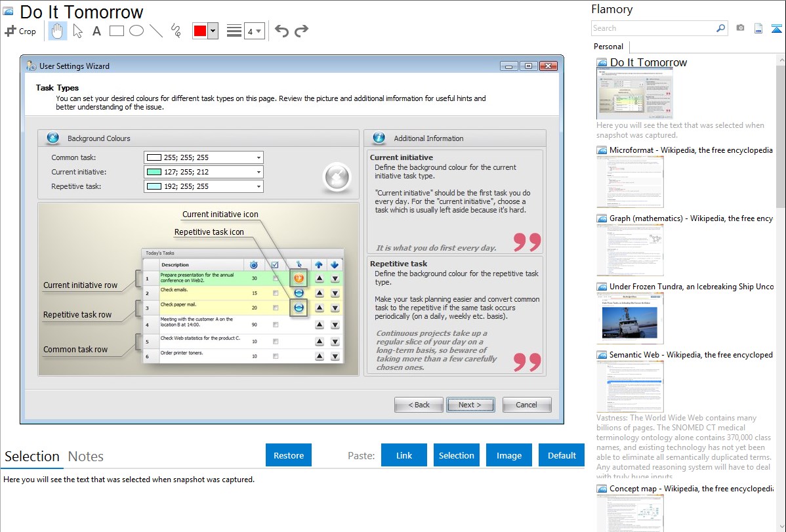Open Microformat Wikipedia snapshot title
The height and width of the screenshot is (532, 786).
tap(691, 150)
